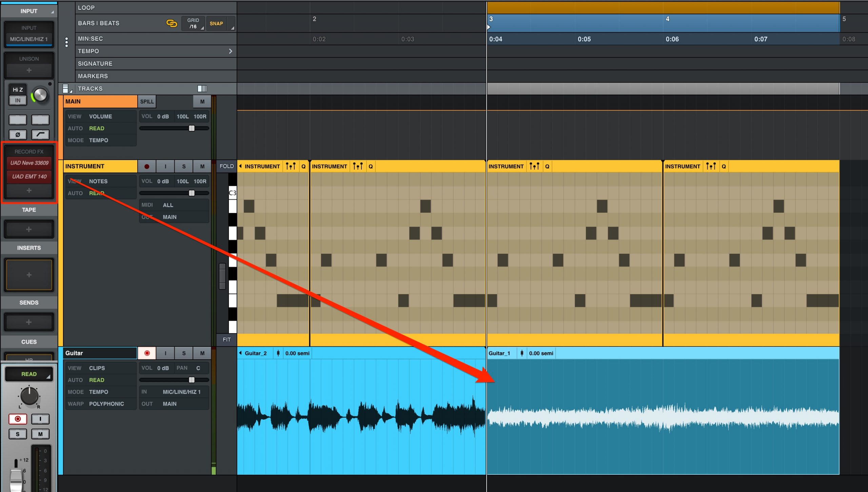868x492 pixels.
Task: Click the Guitar_1 clip transpose icon
Action: tap(522, 353)
